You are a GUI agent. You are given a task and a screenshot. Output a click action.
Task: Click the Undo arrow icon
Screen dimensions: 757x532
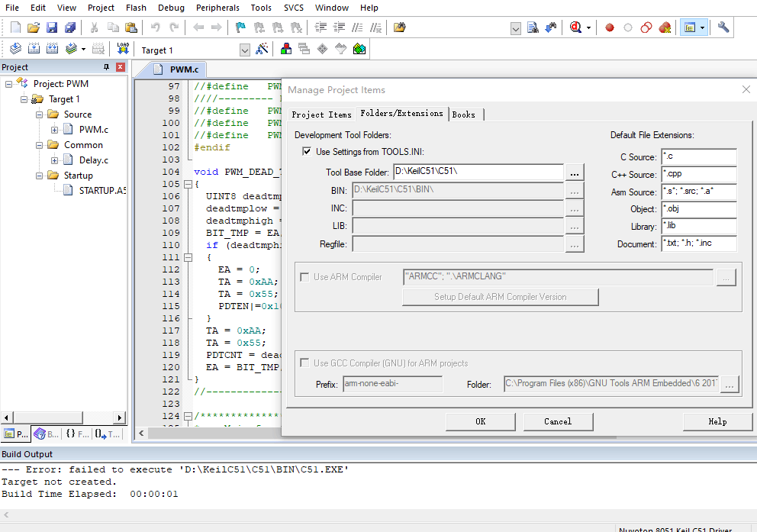[x=155, y=27]
